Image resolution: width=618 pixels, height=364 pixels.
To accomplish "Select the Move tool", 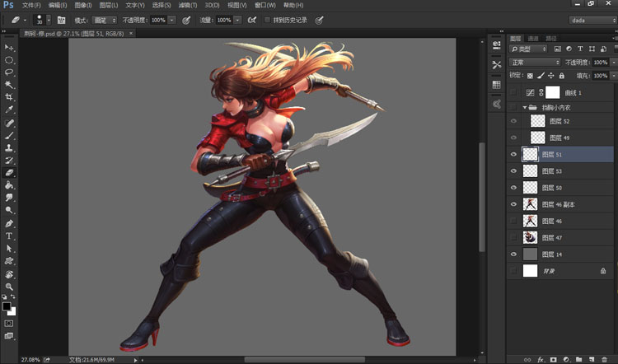I will tap(9, 48).
